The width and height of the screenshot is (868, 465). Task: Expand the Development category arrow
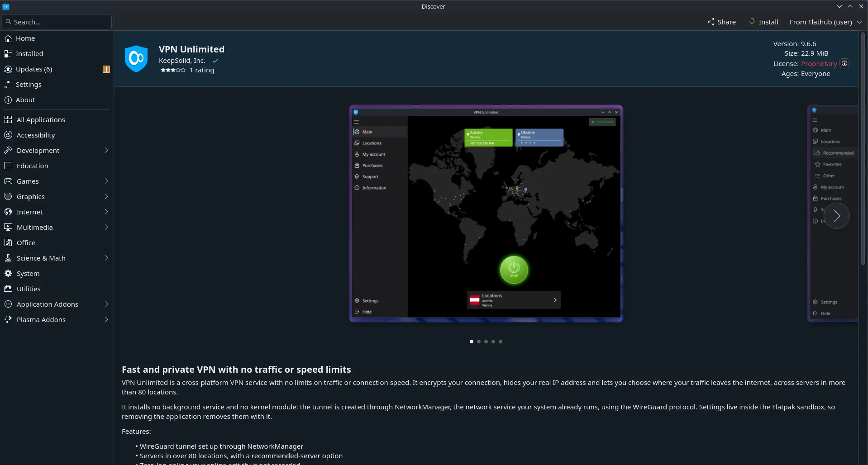click(x=106, y=150)
